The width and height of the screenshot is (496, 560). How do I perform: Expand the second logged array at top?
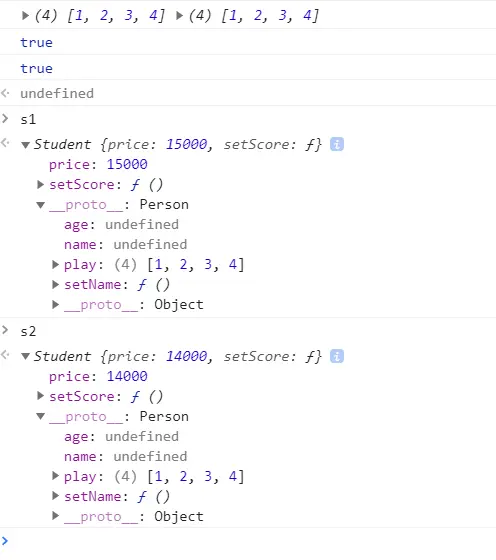coord(179,15)
